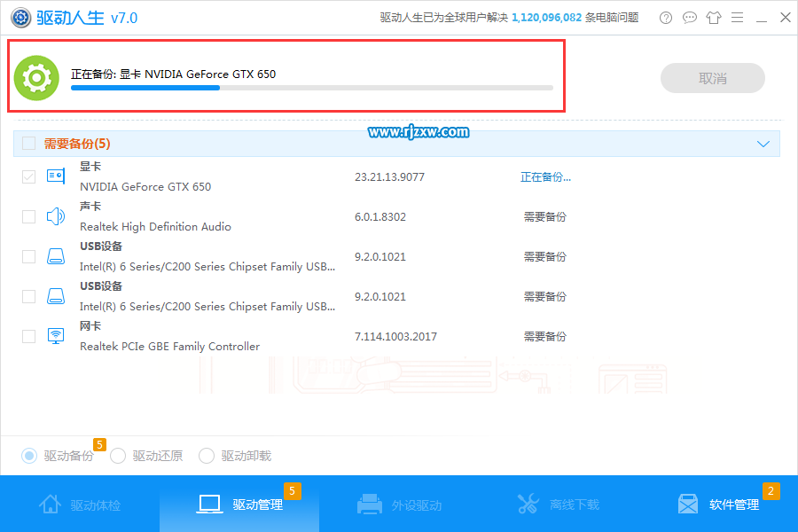
Task: Click the 驱动管理 badge showing 5
Action: 292,490
